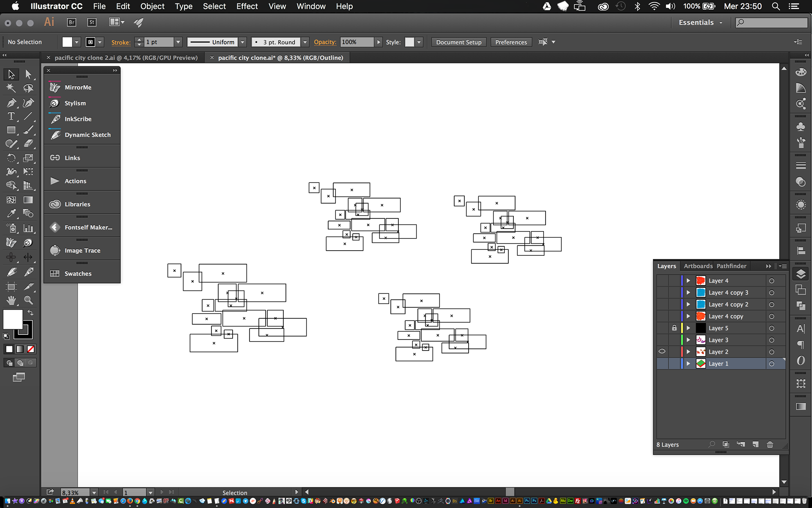Toggle visibility of Layer 4 copy 3
The image size is (812, 508).
pos(662,293)
